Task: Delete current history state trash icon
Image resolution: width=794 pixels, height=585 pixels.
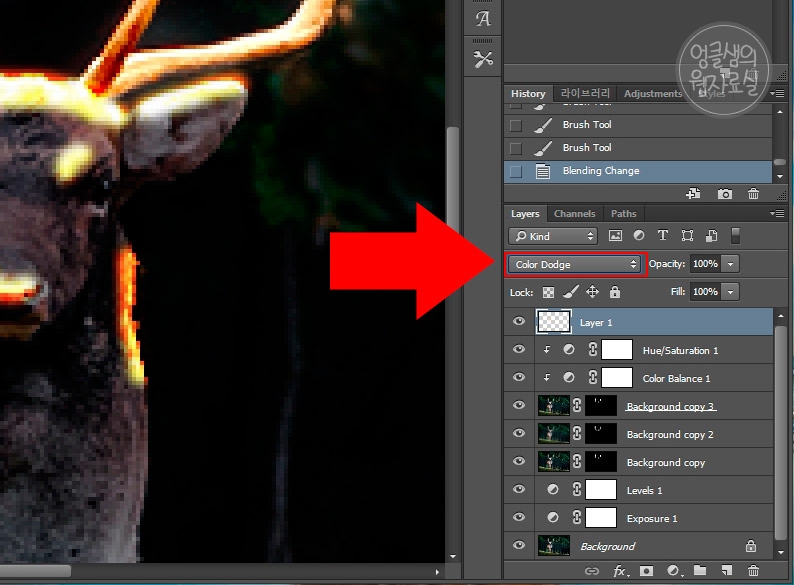Action: point(753,193)
